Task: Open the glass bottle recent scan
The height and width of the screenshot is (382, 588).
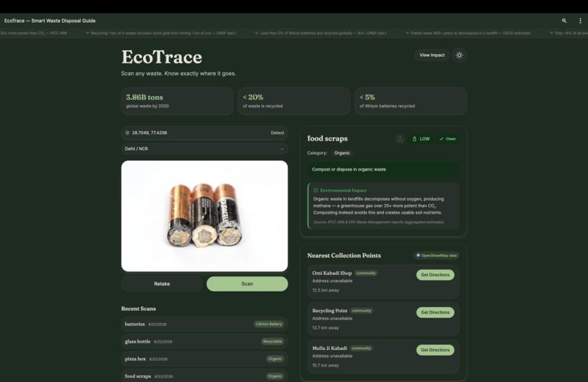Action: [x=204, y=341]
